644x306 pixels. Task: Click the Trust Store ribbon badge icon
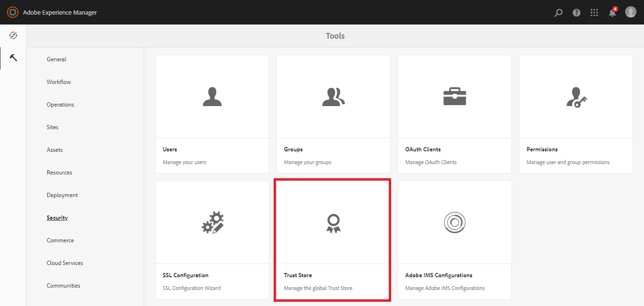334,223
